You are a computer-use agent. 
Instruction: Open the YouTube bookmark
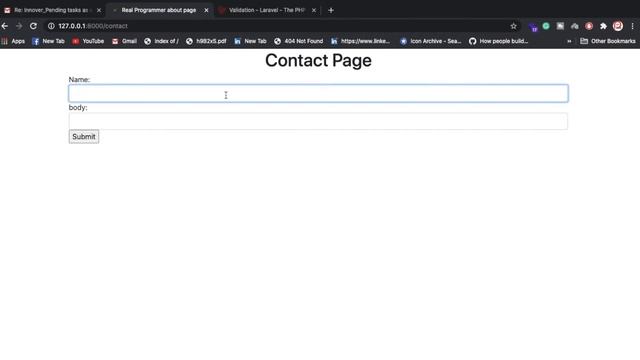(x=88, y=41)
